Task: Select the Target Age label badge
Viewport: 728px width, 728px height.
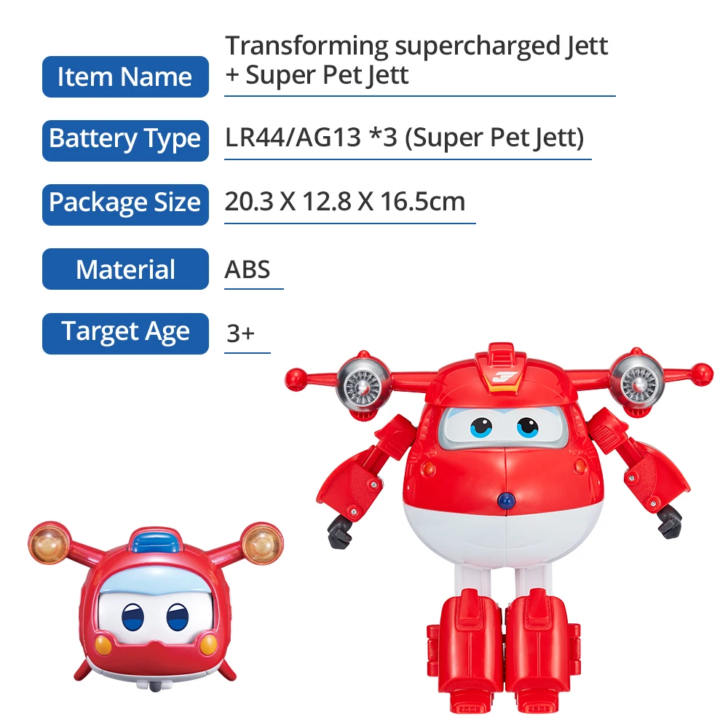Action: [x=125, y=333]
